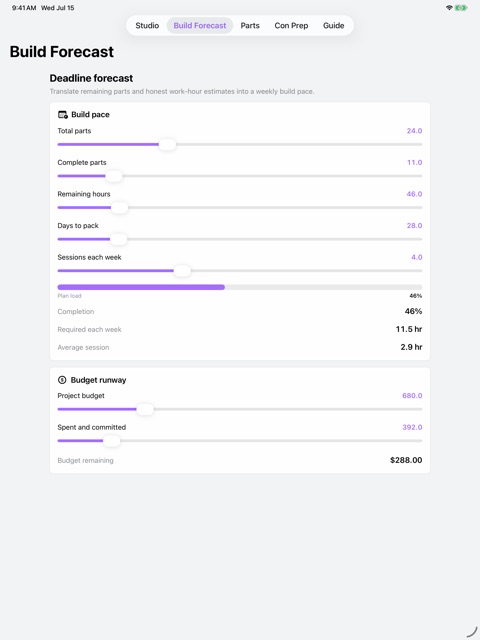Open the Con Prep tab
The image size is (480, 640).
tap(291, 25)
